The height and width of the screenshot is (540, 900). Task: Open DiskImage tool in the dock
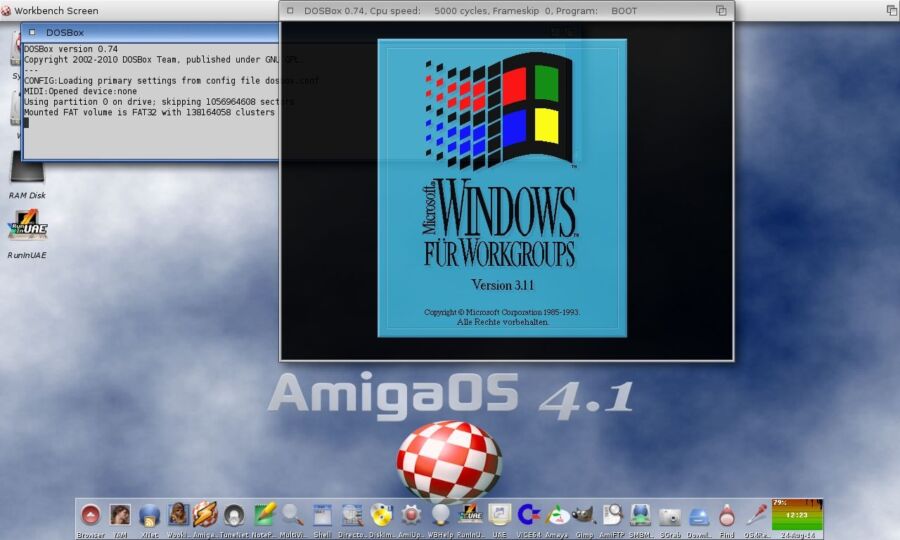point(381,515)
